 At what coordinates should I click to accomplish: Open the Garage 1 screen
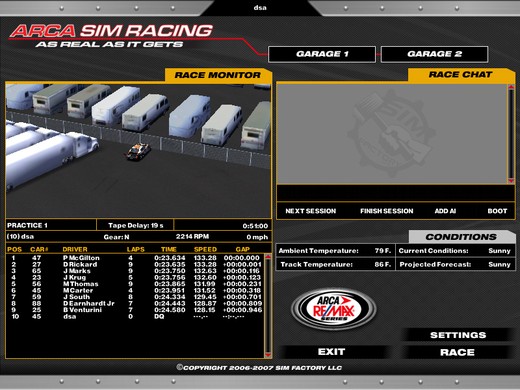coord(322,54)
